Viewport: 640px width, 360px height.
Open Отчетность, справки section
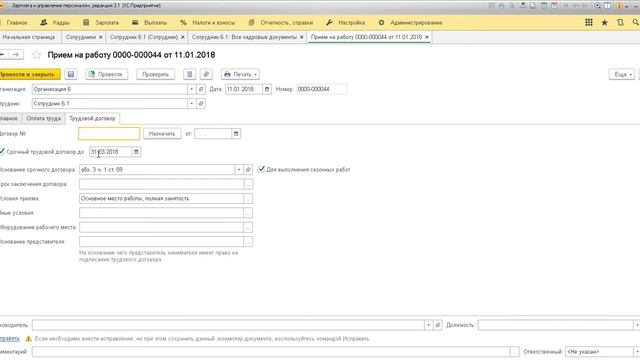(x=280, y=22)
